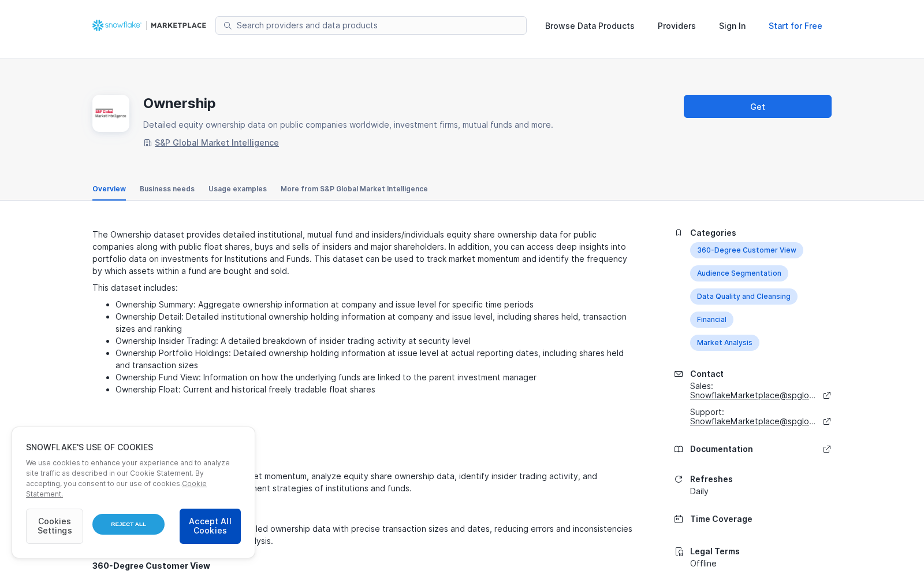Open S&P Global Market Intelligence provider link
The image size is (924, 578).
pyautogui.click(x=217, y=143)
